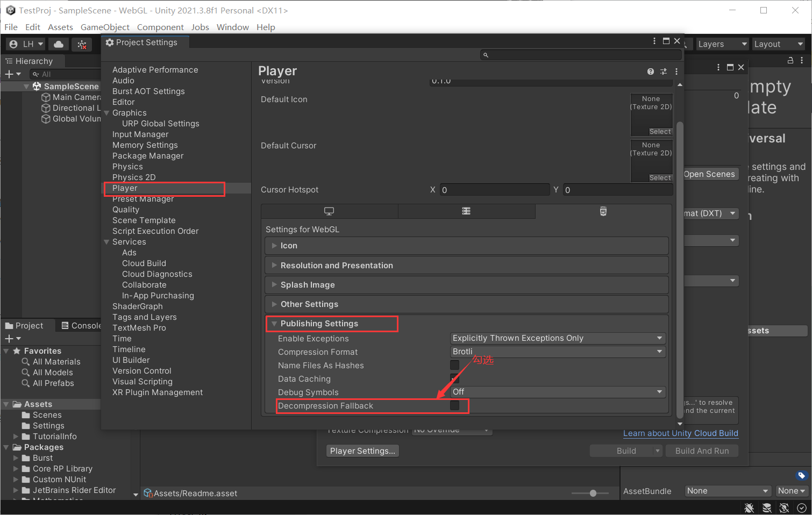This screenshot has height=515, width=812.
Task: Select URP Global Settings entry
Action: coord(160,124)
